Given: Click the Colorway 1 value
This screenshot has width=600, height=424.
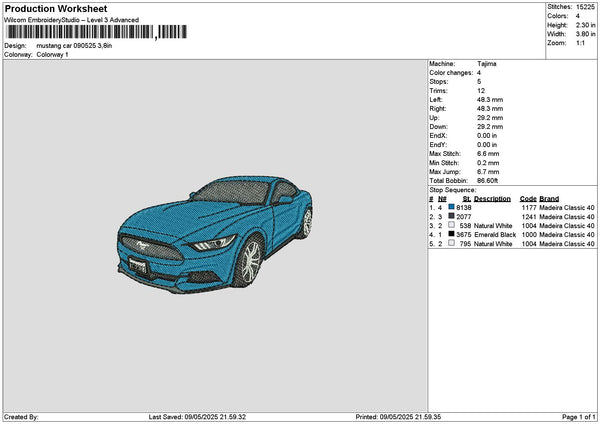Looking at the screenshot, I should pyautogui.click(x=53, y=55).
